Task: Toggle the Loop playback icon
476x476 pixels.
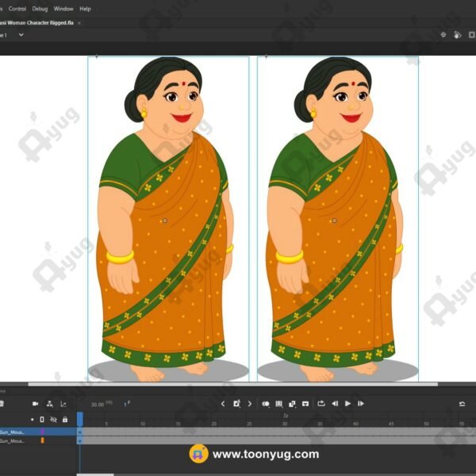Action: click(x=321, y=404)
